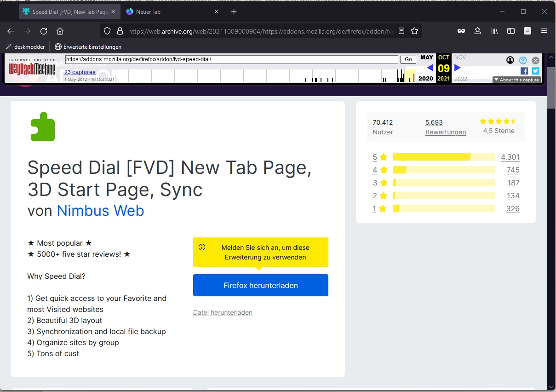Click Firefox herunterladen button
This screenshot has height=392, width=556.
click(x=261, y=285)
